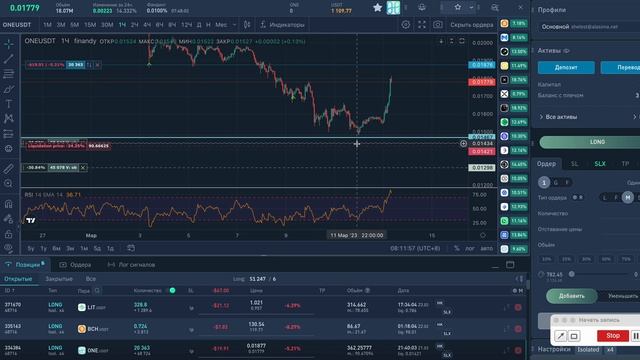Open the LIT USDT position row

point(263,307)
